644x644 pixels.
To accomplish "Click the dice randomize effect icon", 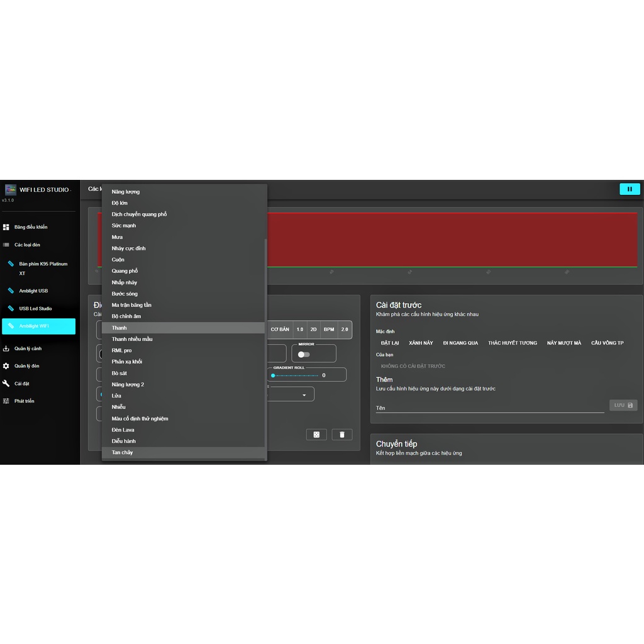I will (316, 435).
